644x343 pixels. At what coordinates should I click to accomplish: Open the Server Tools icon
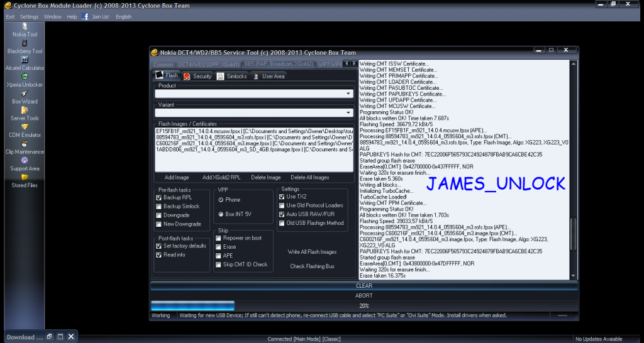[x=25, y=109]
